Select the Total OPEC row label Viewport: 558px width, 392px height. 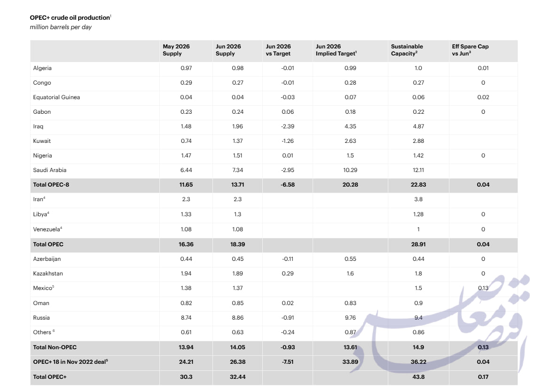[48, 244]
